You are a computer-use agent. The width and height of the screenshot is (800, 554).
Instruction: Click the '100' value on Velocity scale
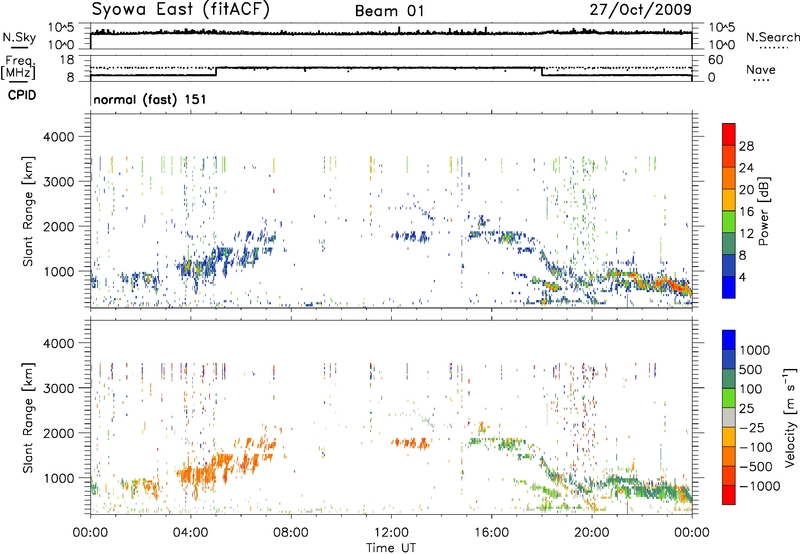751,389
